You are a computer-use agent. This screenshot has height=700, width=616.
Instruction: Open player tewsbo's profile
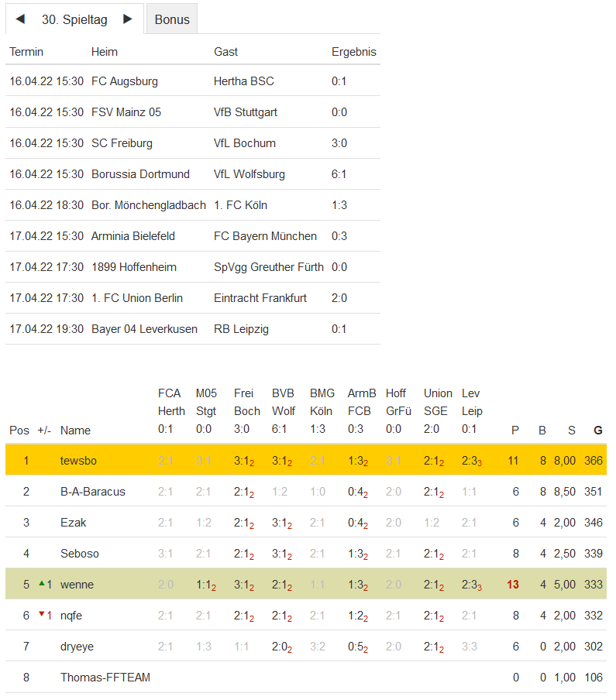tap(78, 461)
